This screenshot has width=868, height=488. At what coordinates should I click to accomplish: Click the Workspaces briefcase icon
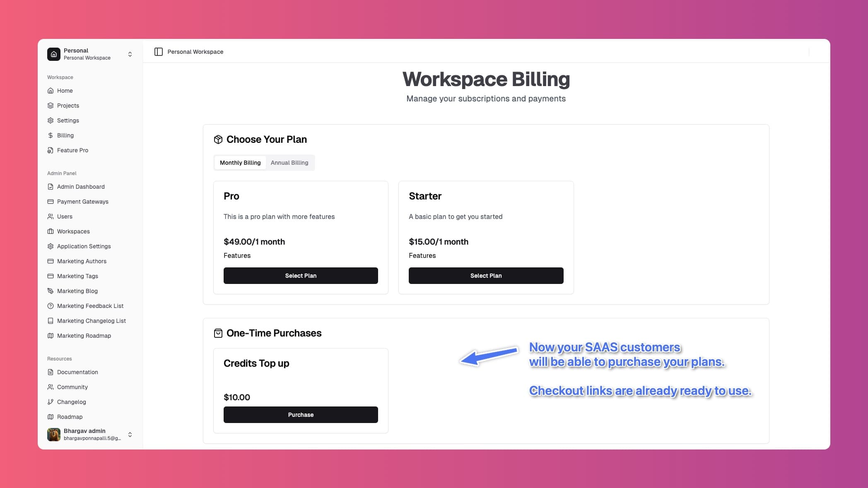click(51, 231)
